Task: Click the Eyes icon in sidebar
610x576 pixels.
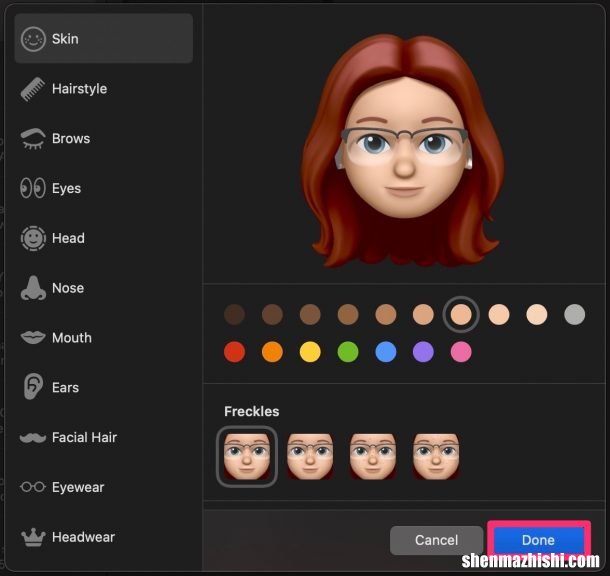Action: coord(33,188)
